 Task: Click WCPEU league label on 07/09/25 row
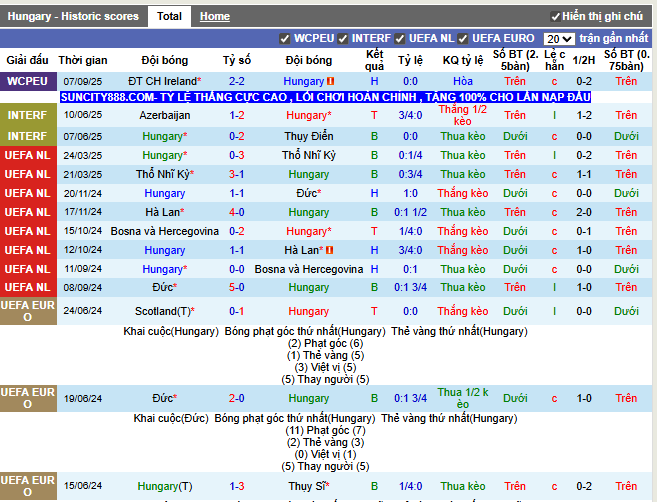(x=28, y=81)
